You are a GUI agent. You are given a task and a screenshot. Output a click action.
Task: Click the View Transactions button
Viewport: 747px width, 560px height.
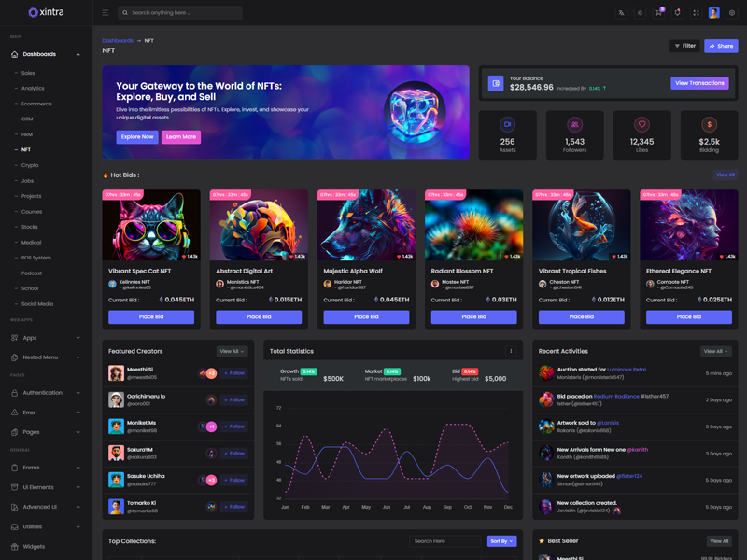(x=699, y=83)
